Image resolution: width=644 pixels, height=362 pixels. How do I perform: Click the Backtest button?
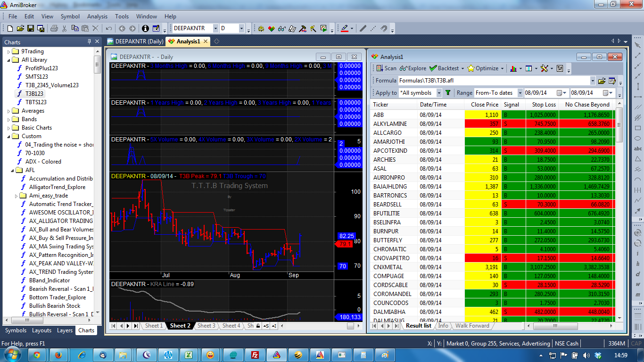tap(444, 68)
